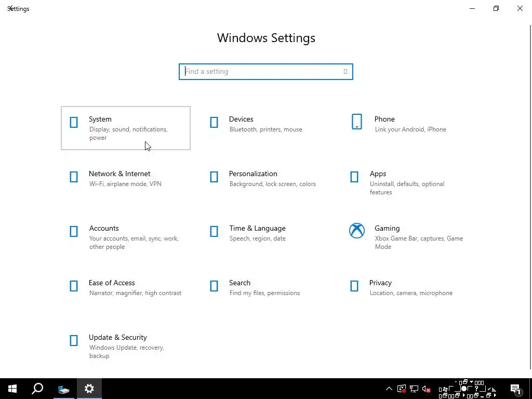Viewport: 532px width, 399px height.
Task: Open the Phone settings icon
Action: point(357,122)
